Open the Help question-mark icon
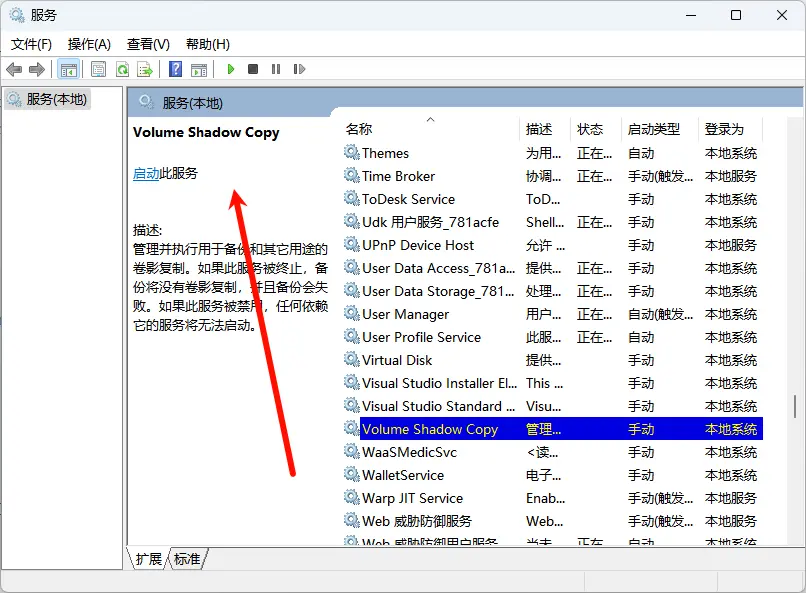 (175, 69)
